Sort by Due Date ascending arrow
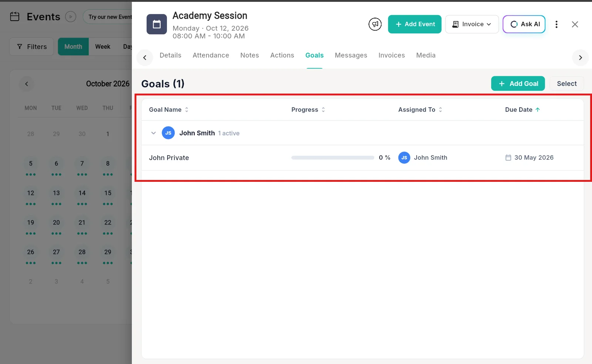The image size is (592, 364). [538, 110]
